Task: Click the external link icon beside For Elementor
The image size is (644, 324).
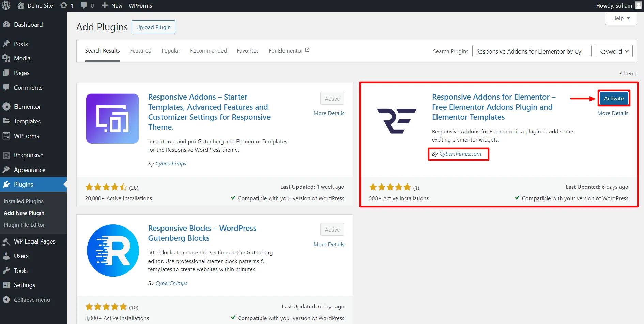Action: pyautogui.click(x=307, y=50)
